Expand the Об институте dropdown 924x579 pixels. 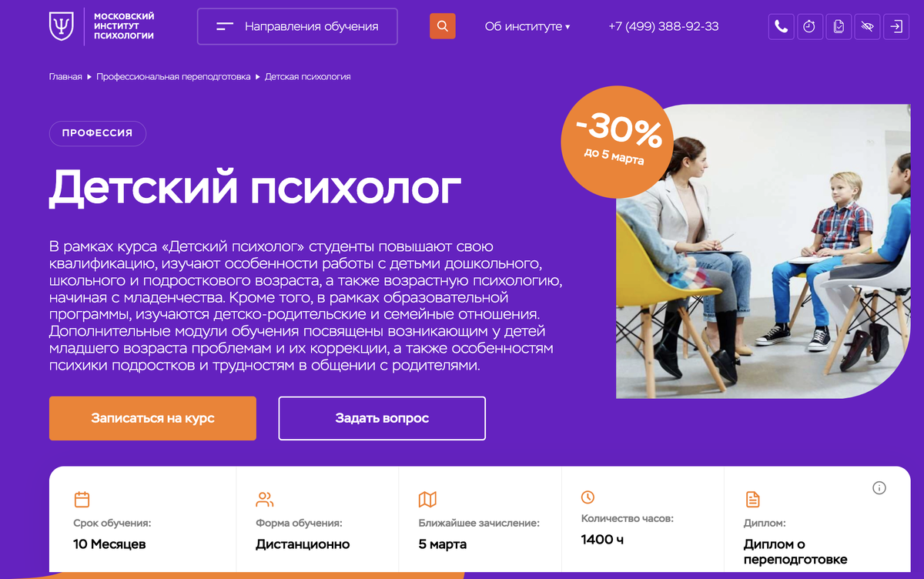coord(527,26)
